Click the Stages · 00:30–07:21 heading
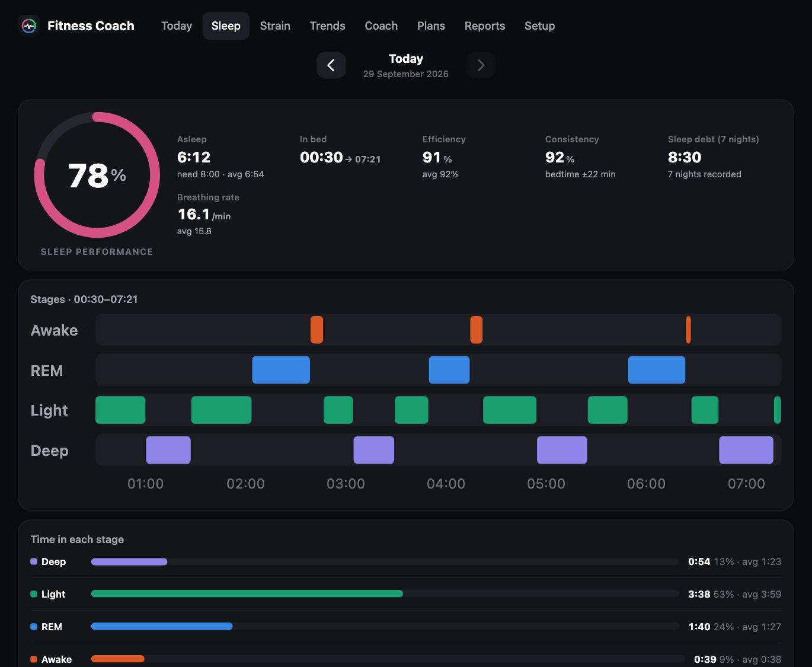 [84, 299]
